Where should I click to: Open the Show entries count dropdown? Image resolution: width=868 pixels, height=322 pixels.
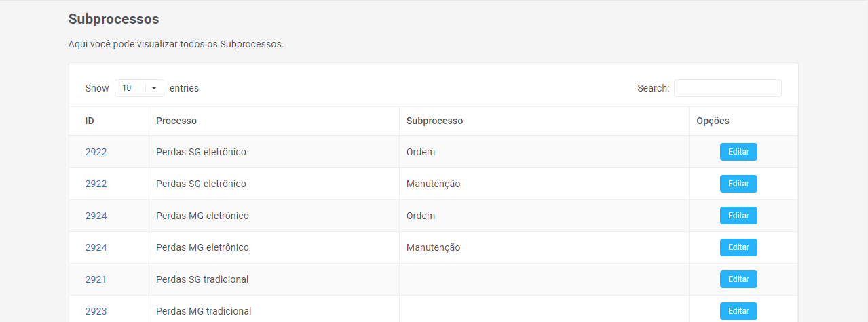coord(139,88)
